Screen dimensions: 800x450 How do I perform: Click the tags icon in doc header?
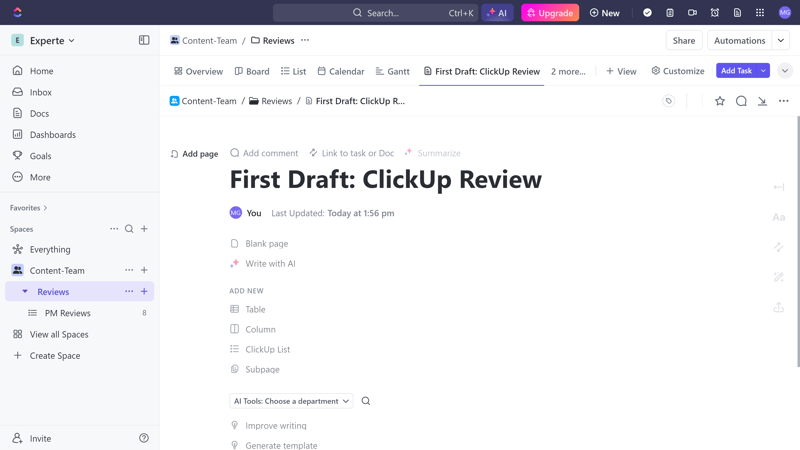point(668,101)
